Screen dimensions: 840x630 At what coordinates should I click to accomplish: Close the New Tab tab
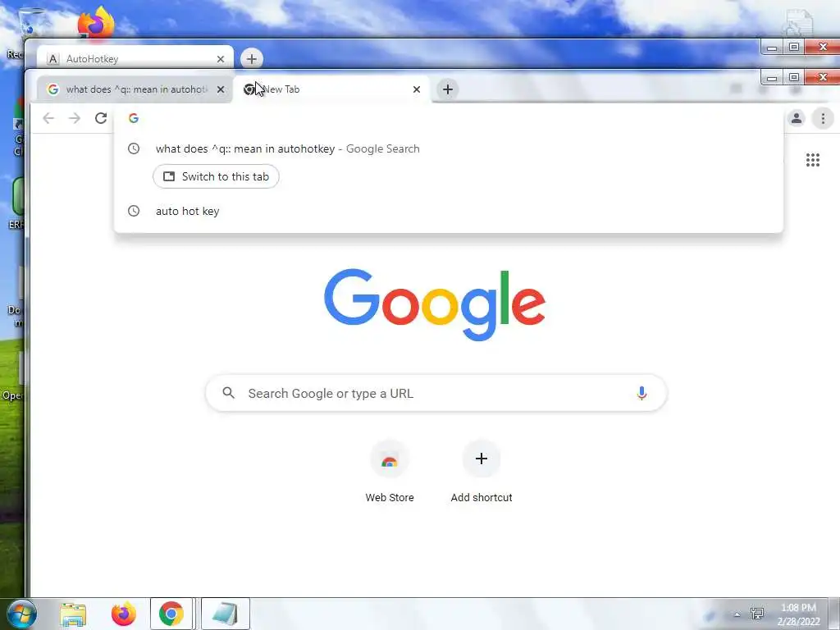[x=416, y=89]
